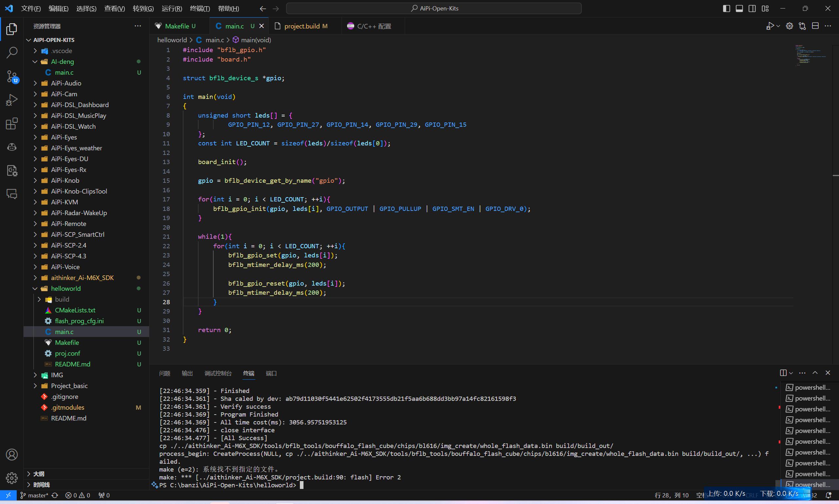Click the sync changes icon in status bar
This screenshot has width=839, height=504.
pos(55,495)
